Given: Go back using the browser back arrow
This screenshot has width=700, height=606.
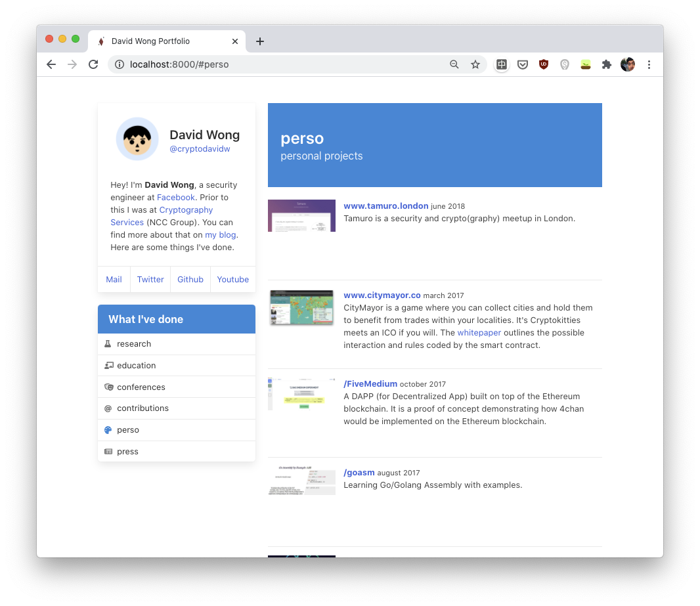Looking at the screenshot, I should point(51,64).
